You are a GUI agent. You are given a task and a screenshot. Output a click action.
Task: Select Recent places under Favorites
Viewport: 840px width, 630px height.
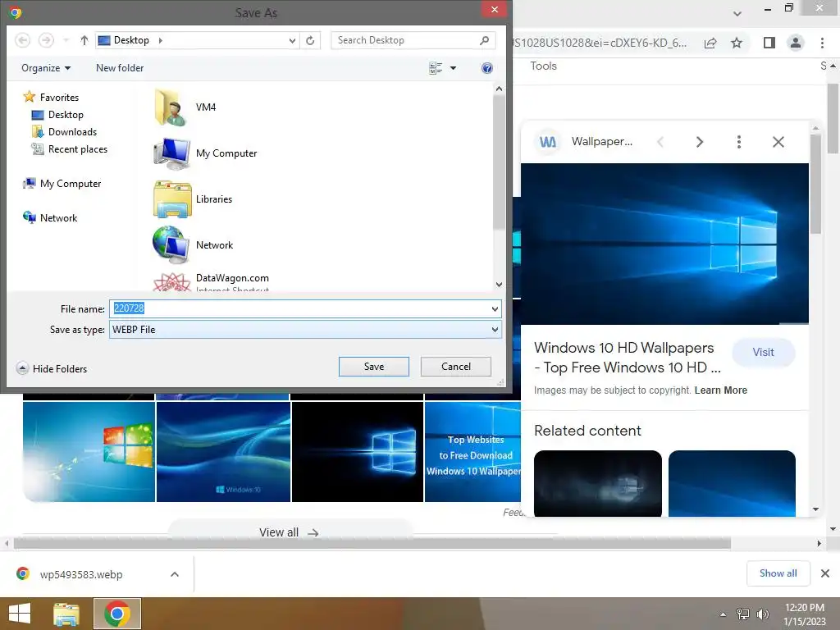[70, 149]
